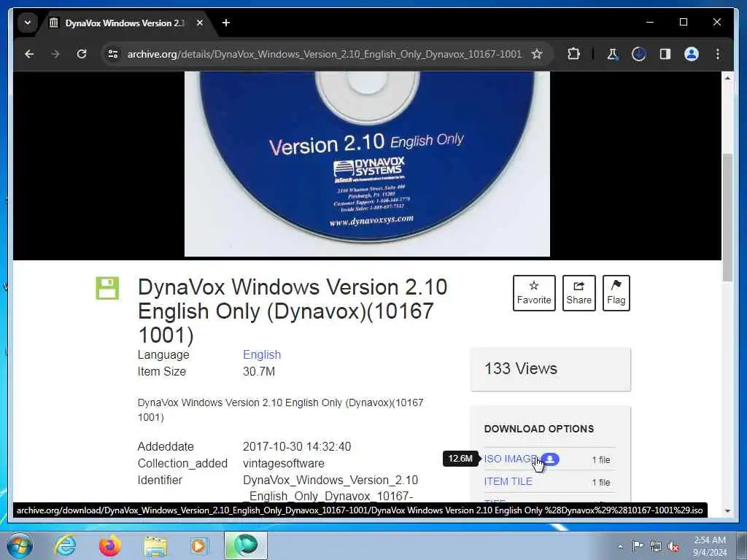This screenshot has height=560, width=747.
Task: Click the forward navigation arrow
Action: [x=55, y=54]
